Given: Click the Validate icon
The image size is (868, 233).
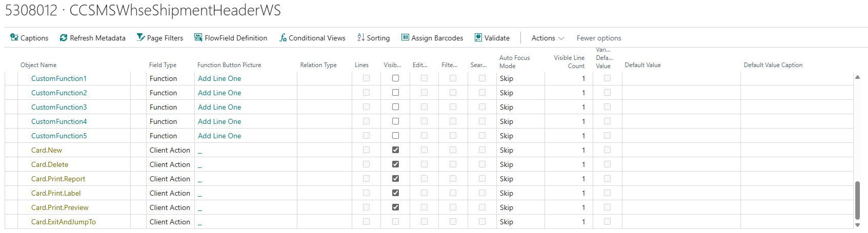Looking at the screenshot, I should 478,37.
